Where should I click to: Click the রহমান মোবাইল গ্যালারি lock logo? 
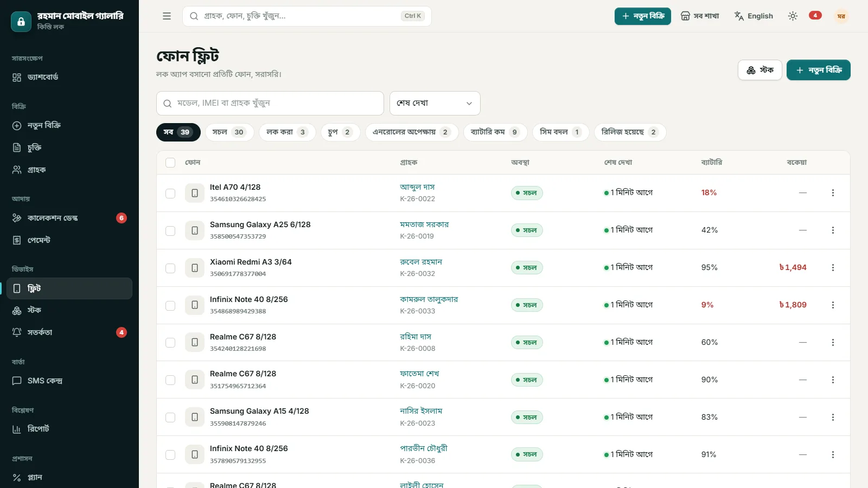click(21, 22)
